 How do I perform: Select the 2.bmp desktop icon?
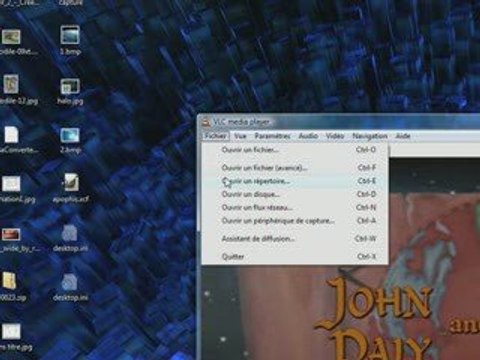coord(70,140)
